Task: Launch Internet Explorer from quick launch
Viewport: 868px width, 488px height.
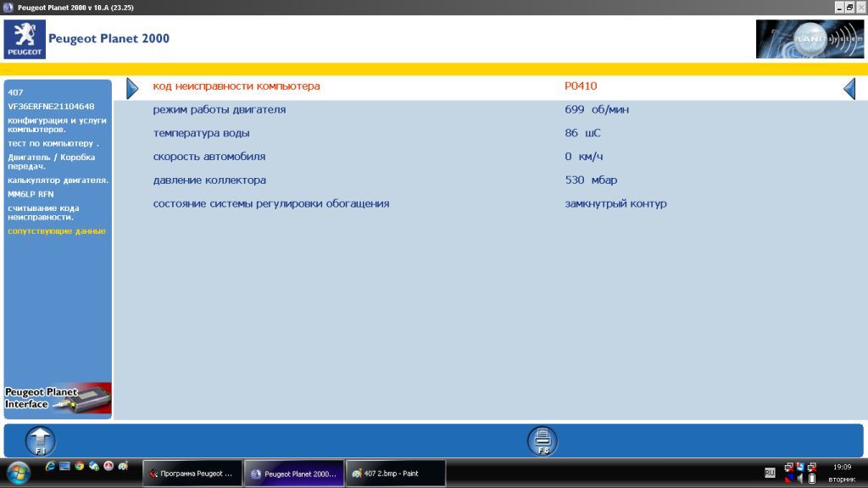Action: pyautogui.click(x=50, y=466)
